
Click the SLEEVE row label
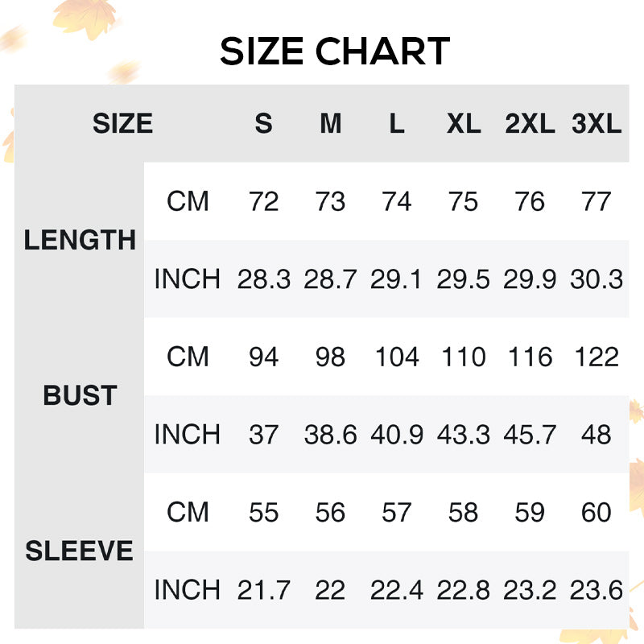80,551
